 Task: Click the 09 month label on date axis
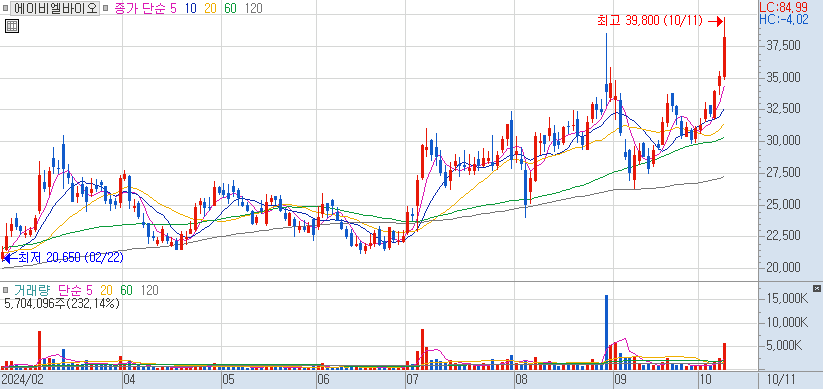click(619, 379)
